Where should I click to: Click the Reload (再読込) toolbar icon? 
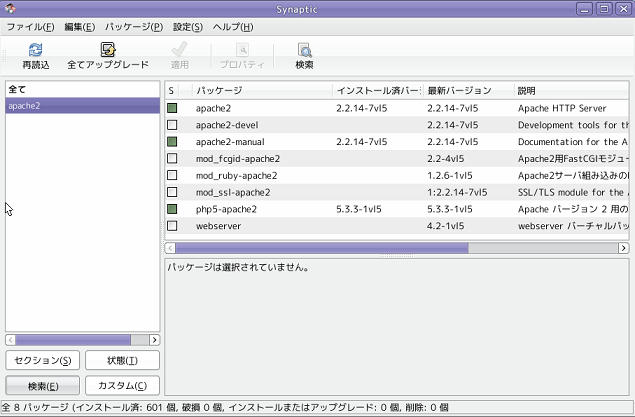[36, 50]
